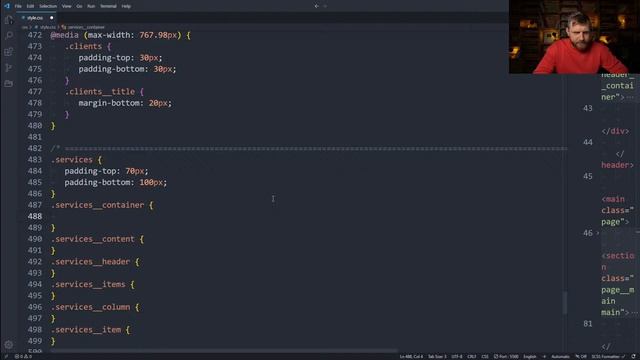Click the UTF-8 encoding status entry
The width and height of the screenshot is (640, 360).
click(457, 357)
